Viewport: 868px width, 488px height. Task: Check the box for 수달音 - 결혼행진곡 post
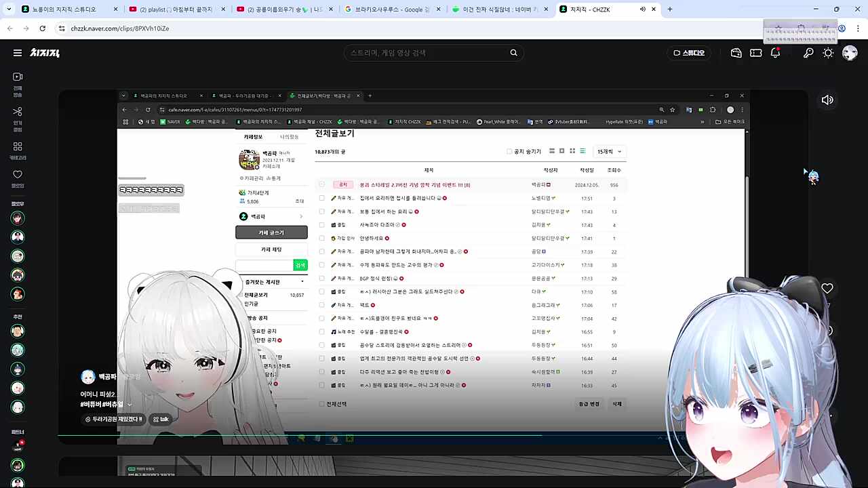point(321,332)
